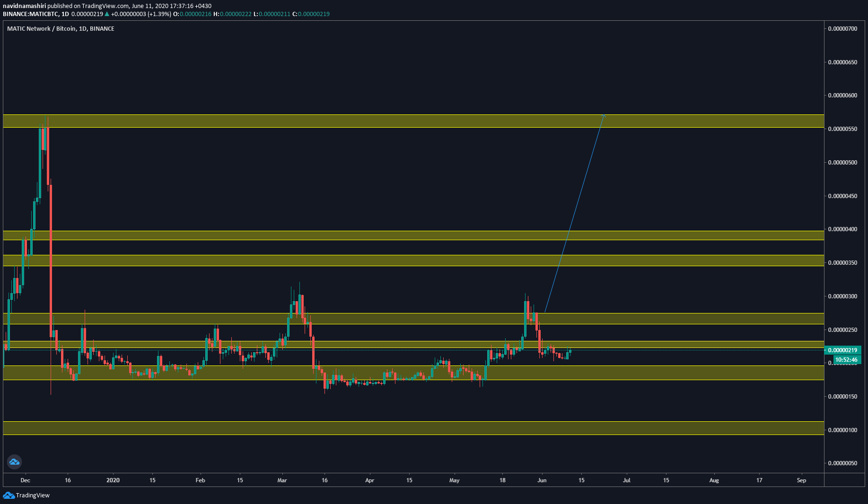Click the MATIC Network / Bitcoin chart title

click(61, 29)
